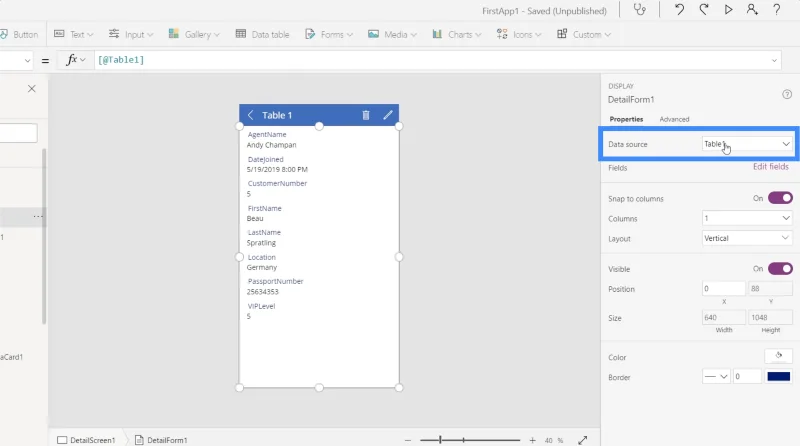Select DetailScreen1 in breadcrumb
The width and height of the screenshot is (800, 446).
[86, 440]
